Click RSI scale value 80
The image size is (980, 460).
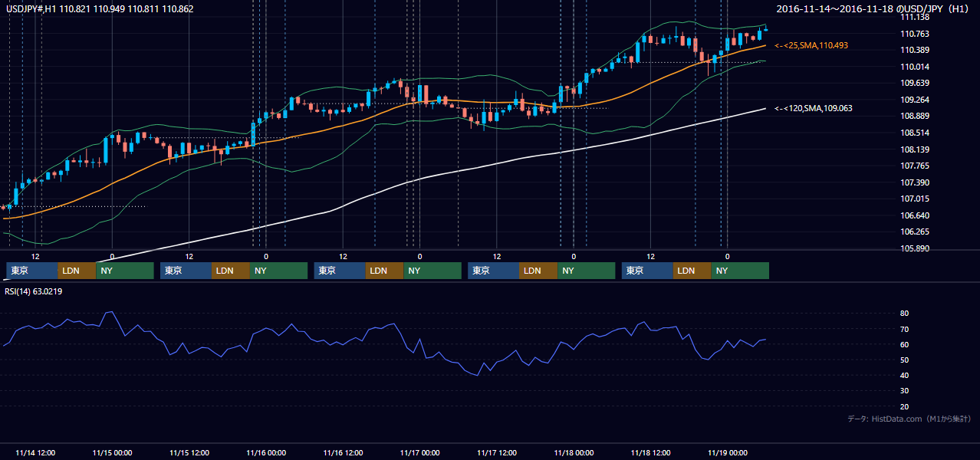coord(905,314)
